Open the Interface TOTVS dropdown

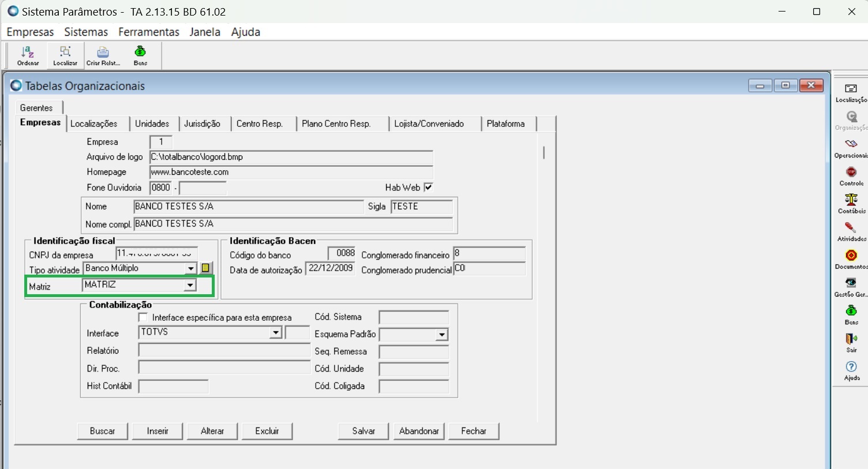click(276, 333)
